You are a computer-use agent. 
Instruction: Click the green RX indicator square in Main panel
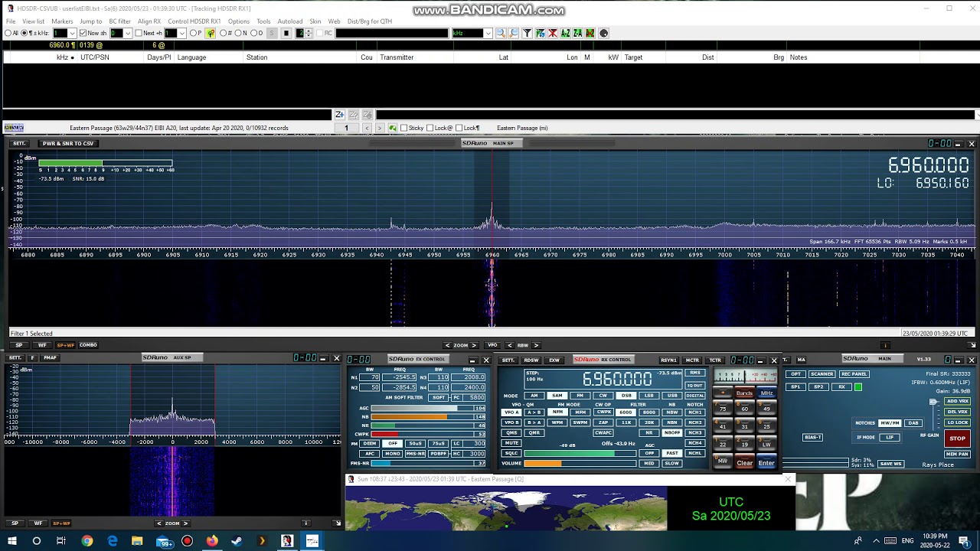tap(858, 387)
